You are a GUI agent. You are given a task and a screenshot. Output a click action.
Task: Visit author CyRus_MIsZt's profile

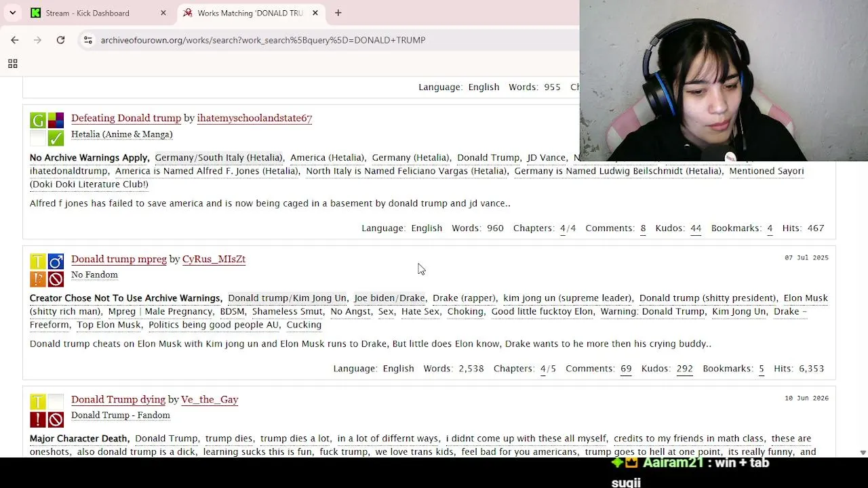click(214, 259)
